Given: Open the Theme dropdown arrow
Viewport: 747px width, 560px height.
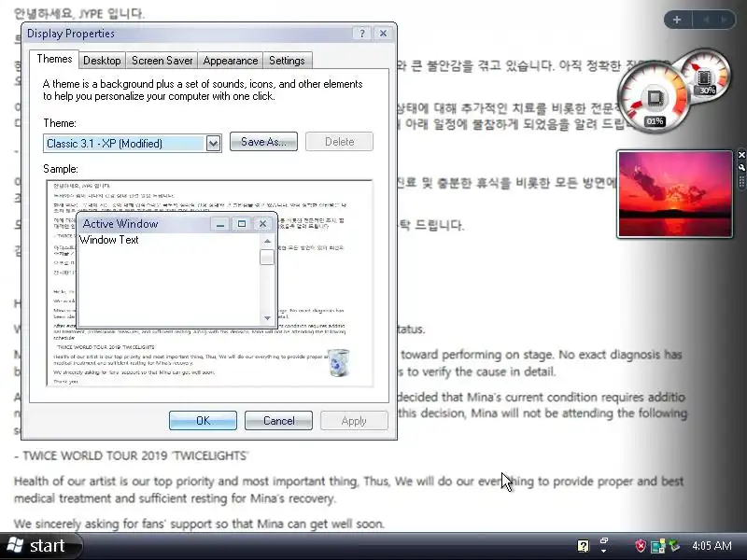Looking at the screenshot, I should tap(213, 144).
